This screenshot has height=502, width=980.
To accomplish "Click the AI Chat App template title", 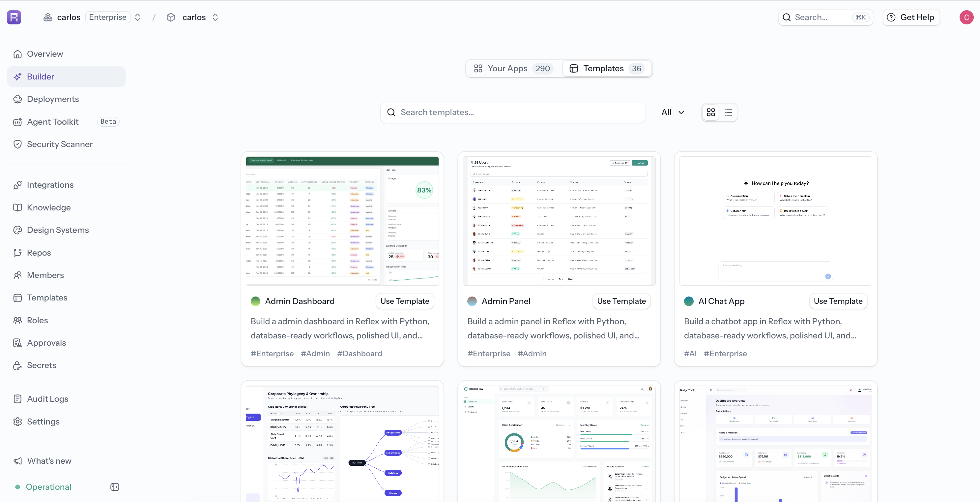I will click(x=721, y=301).
